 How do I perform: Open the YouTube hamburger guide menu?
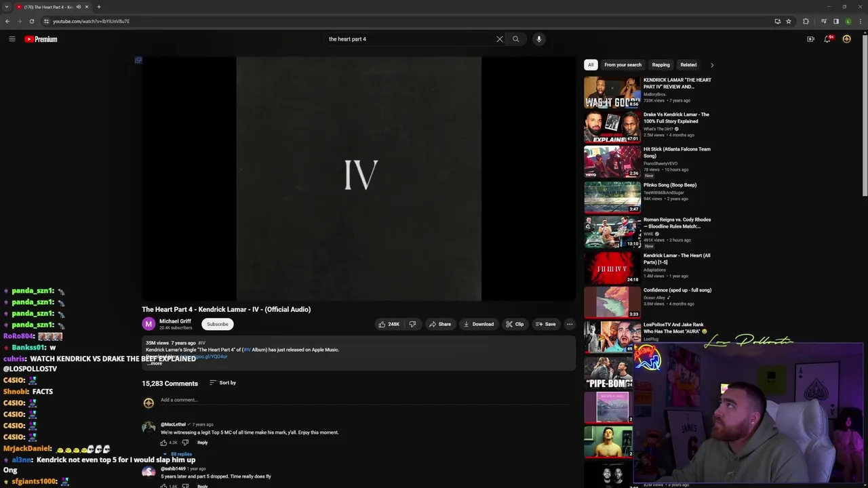tap(12, 39)
